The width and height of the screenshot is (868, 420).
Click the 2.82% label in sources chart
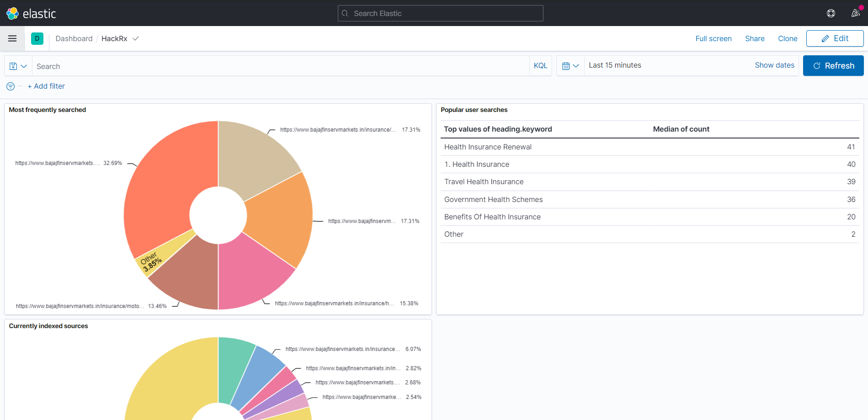coord(413,368)
